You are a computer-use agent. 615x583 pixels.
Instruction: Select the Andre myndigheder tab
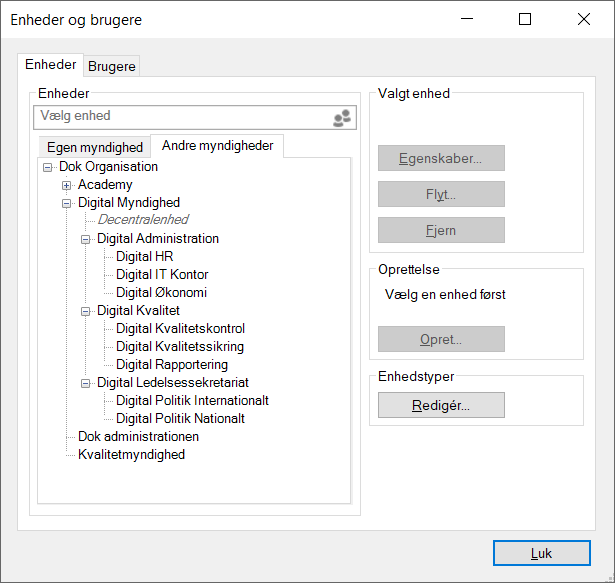(x=217, y=145)
